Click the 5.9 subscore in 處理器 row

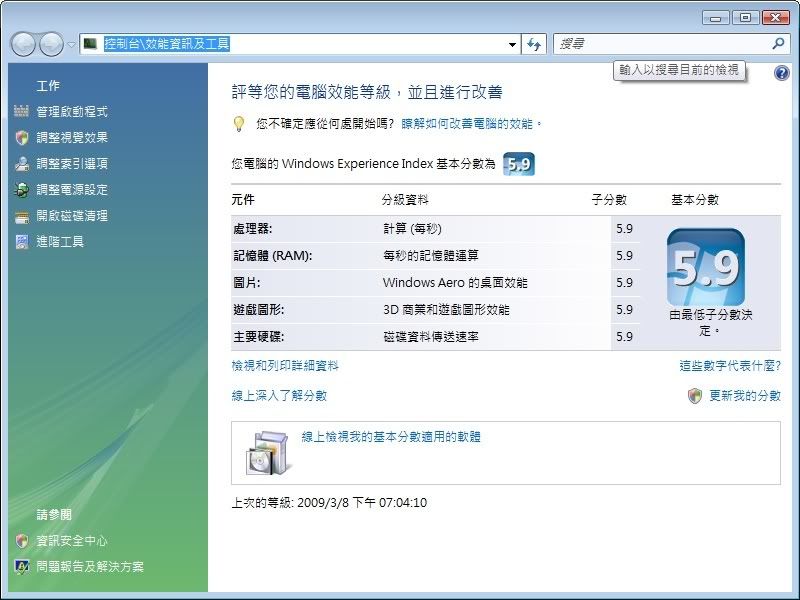(624, 229)
